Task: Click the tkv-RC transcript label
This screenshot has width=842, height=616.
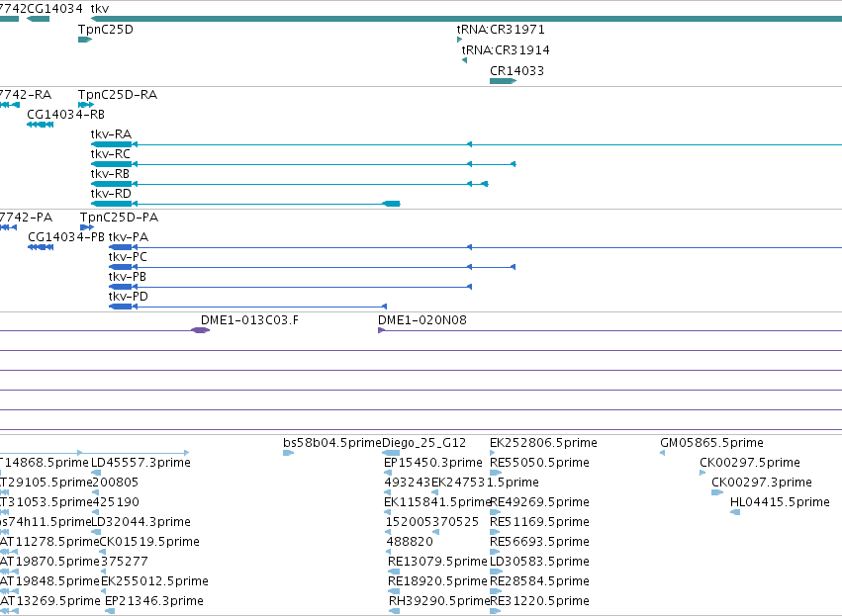Action: (x=111, y=154)
